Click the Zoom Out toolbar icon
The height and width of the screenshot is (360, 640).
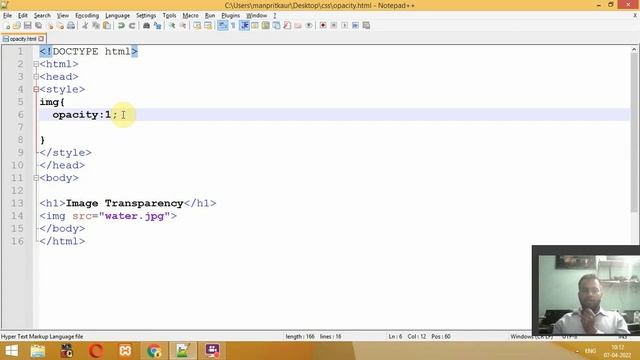[183, 26]
